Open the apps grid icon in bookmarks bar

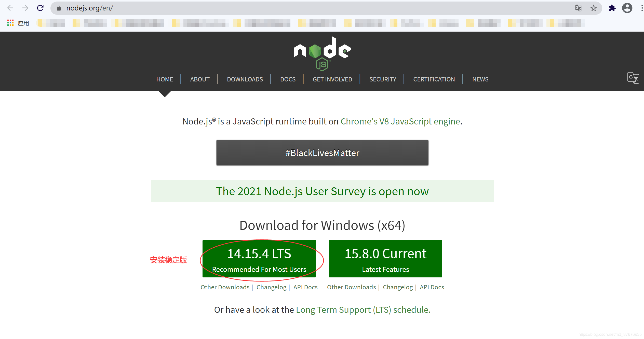pos(10,23)
